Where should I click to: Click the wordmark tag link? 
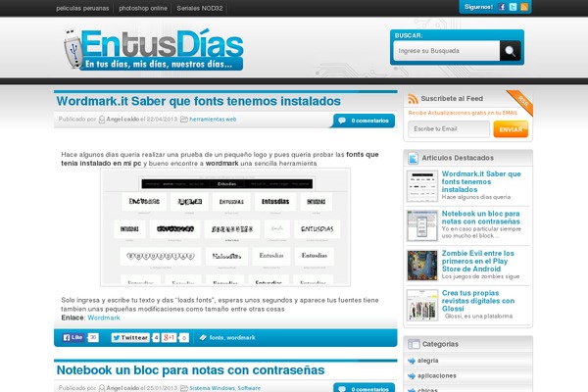pyautogui.click(x=241, y=337)
